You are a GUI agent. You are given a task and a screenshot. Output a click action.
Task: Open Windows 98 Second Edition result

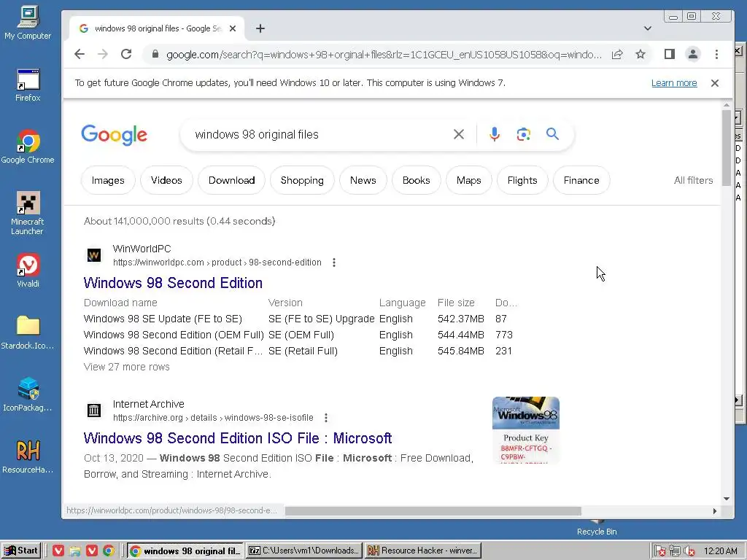pyautogui.click(x=173, y=283)
